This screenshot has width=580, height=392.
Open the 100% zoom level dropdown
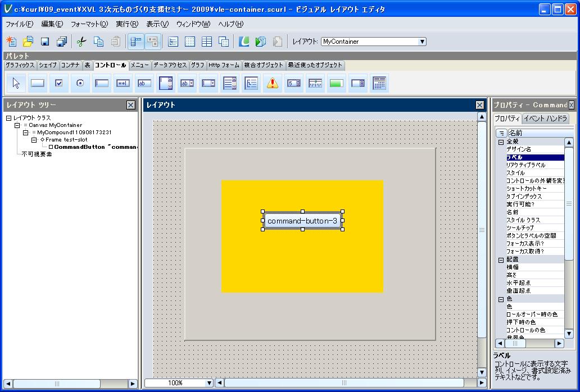pyautogui.click(x=209, y=383)
